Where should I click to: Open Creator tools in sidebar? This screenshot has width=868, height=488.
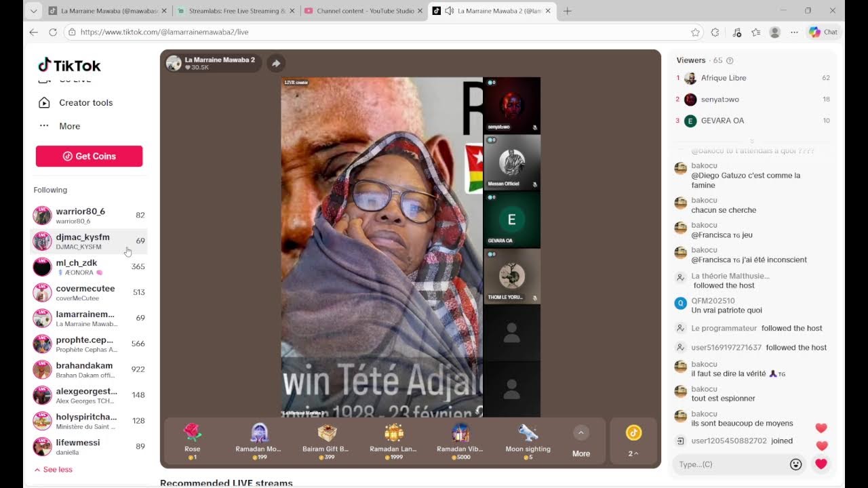point(76,102)
